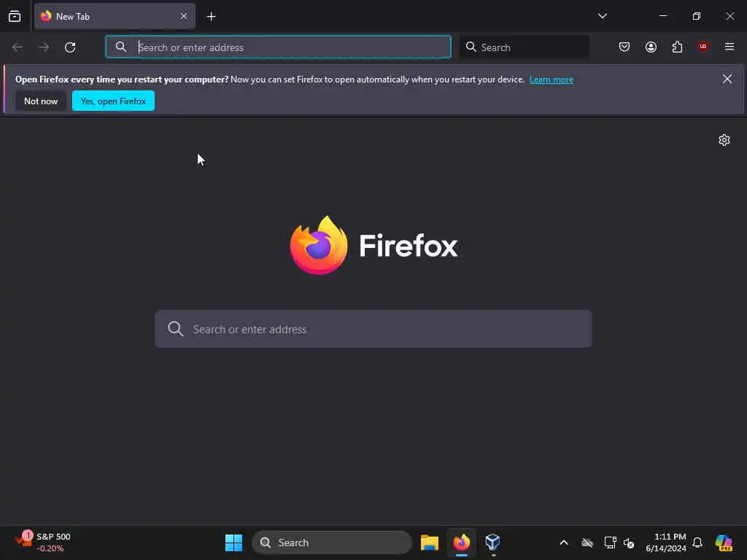Focus the center page search field

[x=373, y=329]
